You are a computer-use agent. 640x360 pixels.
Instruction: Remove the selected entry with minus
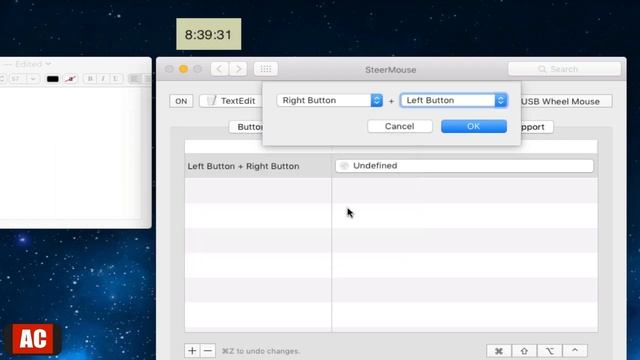pos(208,351)
